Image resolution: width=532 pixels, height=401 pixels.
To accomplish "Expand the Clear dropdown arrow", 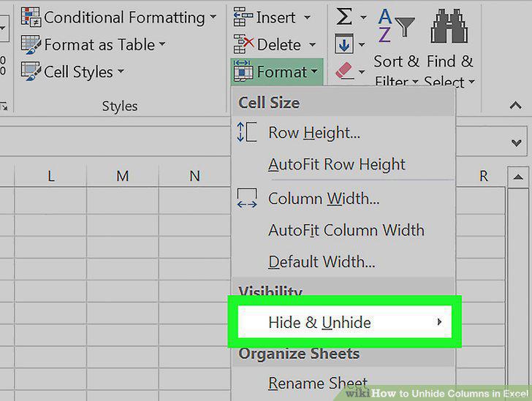I will coord(362,72).
